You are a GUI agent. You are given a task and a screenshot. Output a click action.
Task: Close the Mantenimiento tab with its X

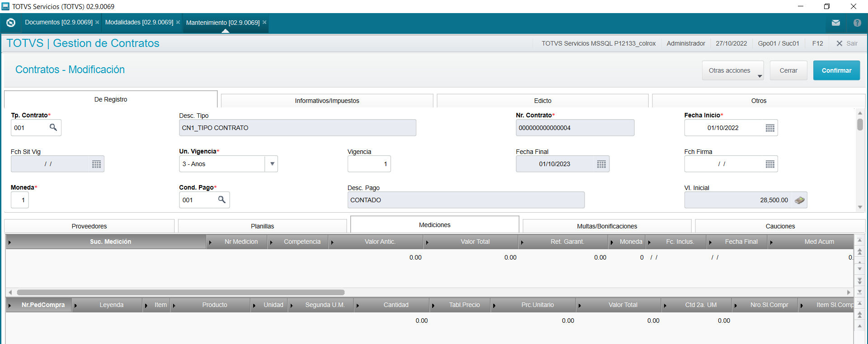[x=264, y=22]
